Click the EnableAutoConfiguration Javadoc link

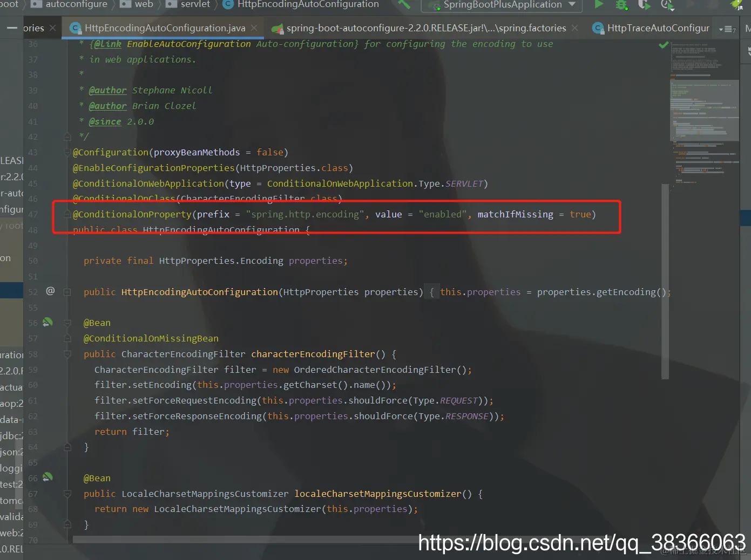[x=188, y=44]
